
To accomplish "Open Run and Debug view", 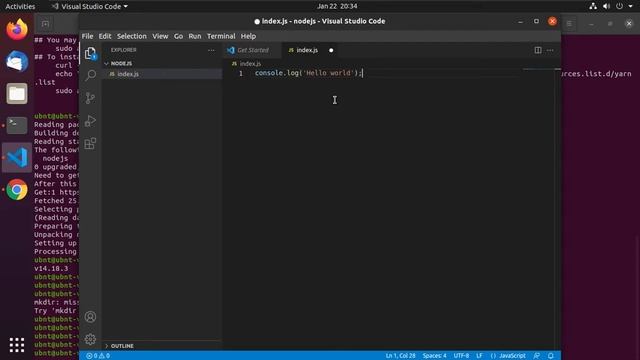I will [x=90, y=121].
